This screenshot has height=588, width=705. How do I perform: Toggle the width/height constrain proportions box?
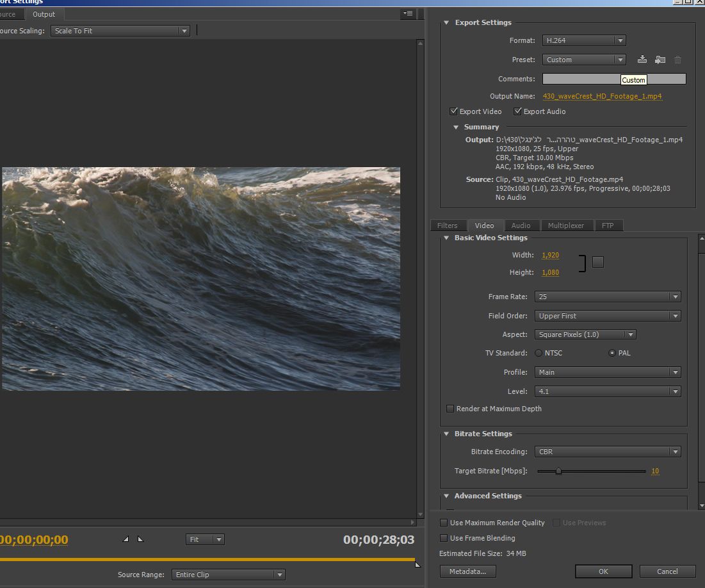[597, 262]
